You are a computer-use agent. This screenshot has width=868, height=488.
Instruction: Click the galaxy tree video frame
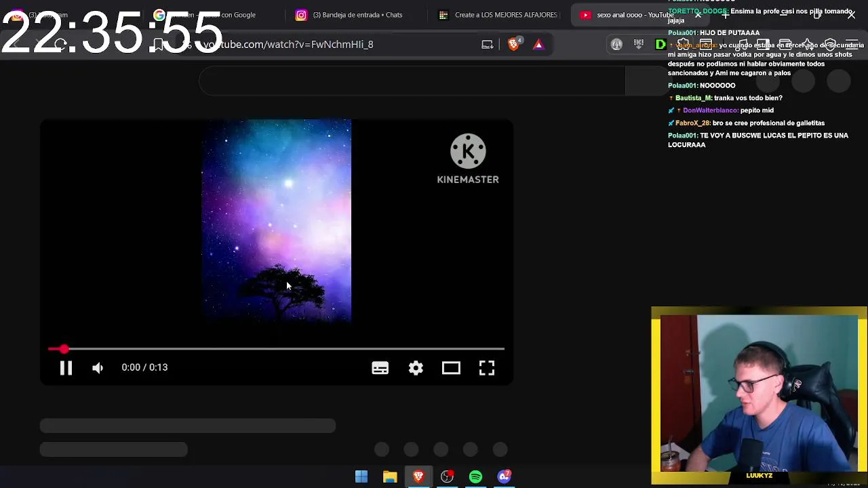277,220
